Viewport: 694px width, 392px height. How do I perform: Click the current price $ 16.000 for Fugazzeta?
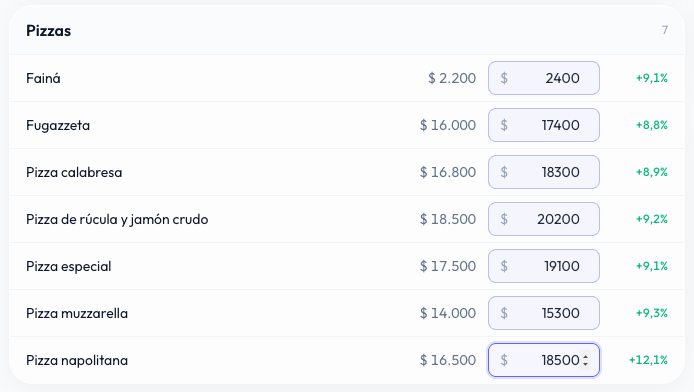point(448,125)
